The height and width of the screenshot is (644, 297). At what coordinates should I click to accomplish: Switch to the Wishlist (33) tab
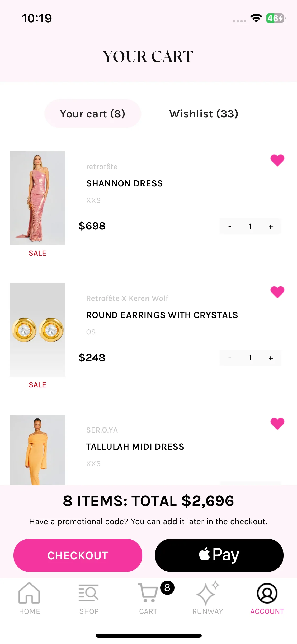pyautogui.click(x=204, y=114)
